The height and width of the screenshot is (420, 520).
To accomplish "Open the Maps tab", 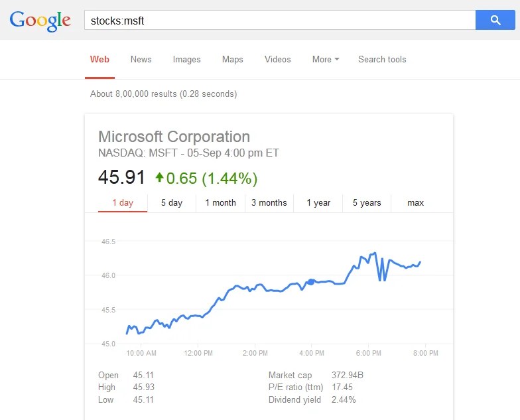I will pyautogui.click(x=232, y=60).
